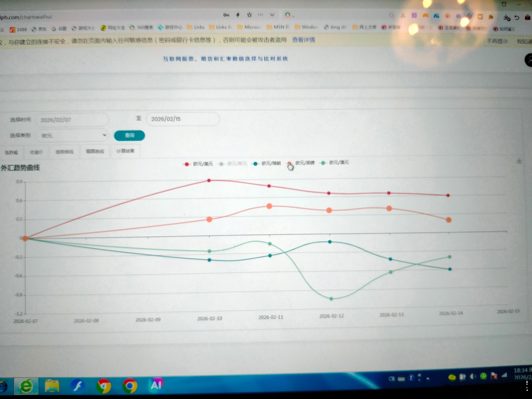Open the 查看详情 security warning link
Viewport: 532px width, 399px height.
[303, 40]
